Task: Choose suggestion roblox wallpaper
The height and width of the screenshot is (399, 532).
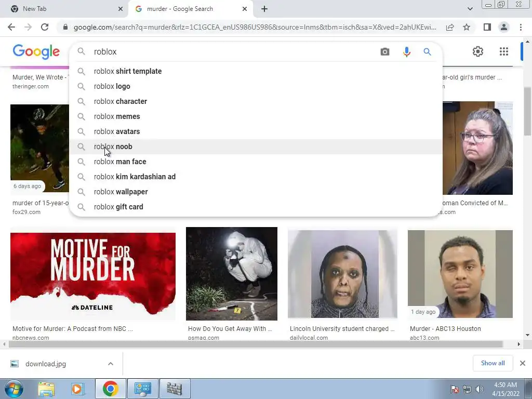Action: 256,192
